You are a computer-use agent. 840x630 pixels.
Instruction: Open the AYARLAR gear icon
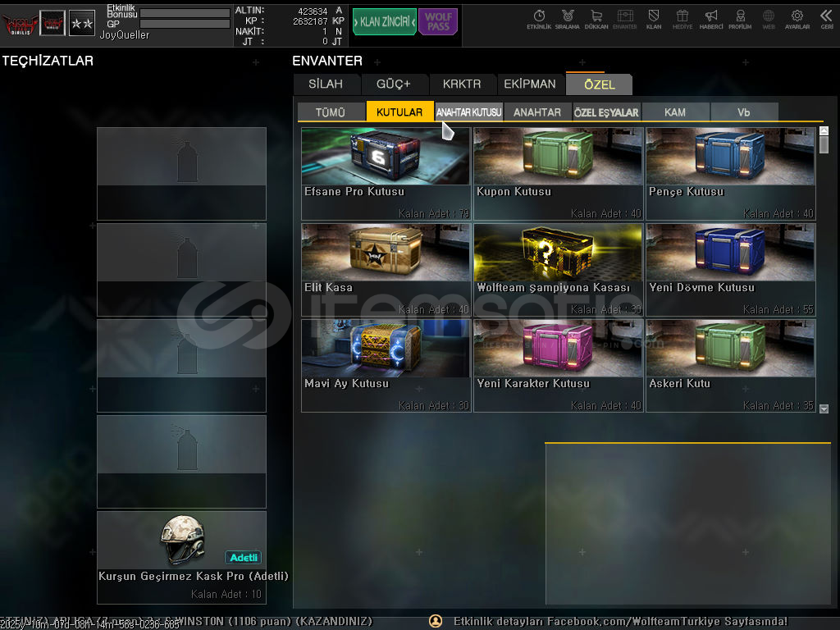click(797, 20)
